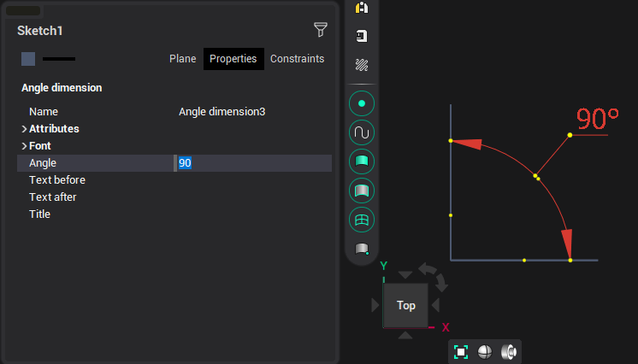638x364 pixels.
Task: Select the curve wave tool icon
Action: tap(362, 132)
